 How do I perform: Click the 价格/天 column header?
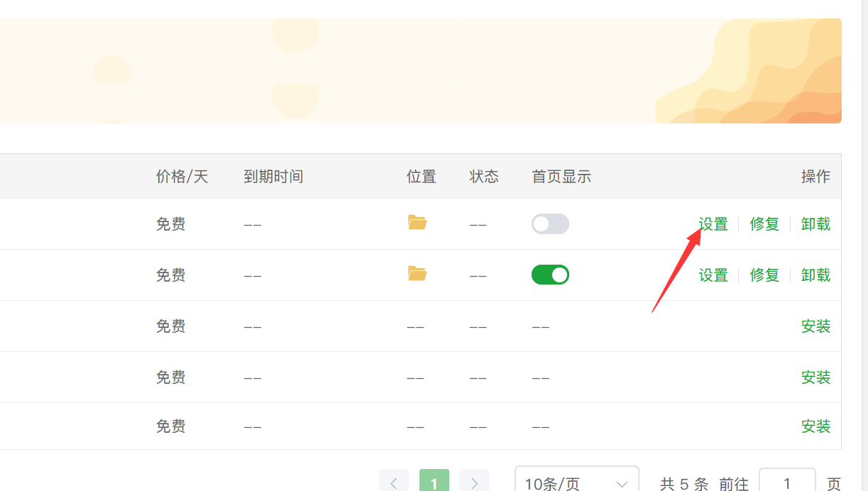coord(182,177)
